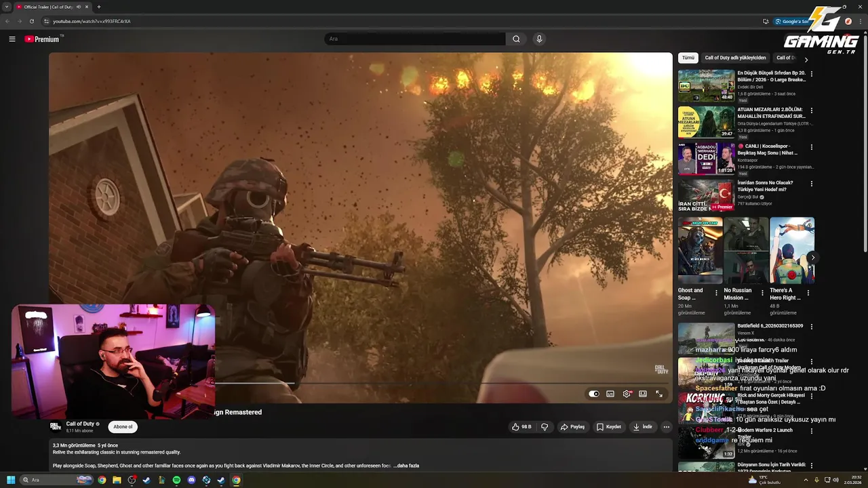868x488 pixels.
Task: Open options for 'Battlefield 6_20260302165309' video
Action: coord(811,327)
